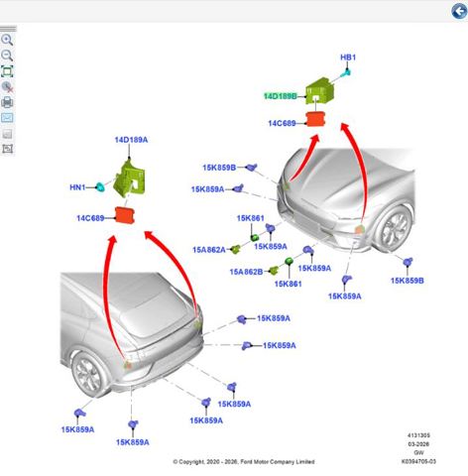Click the clear search magnifier icon
Image resolution: width=468 pixels, height=476 pixels.
pos(7,87)
